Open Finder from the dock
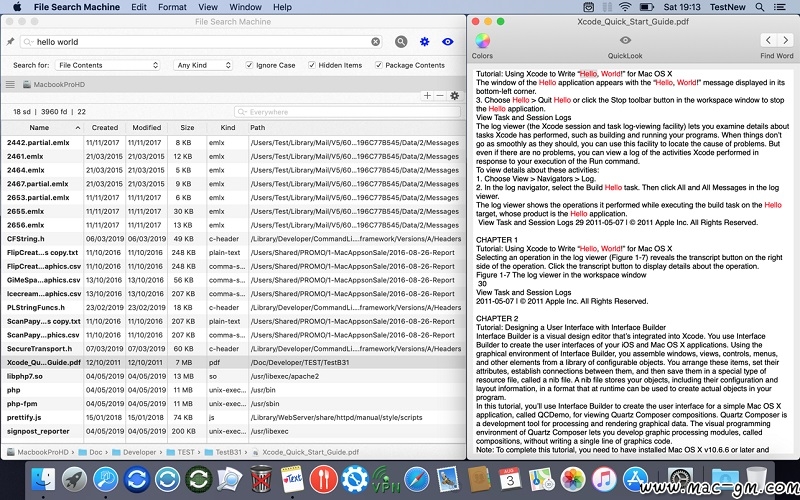This screenshot has width=800, height=500. 43,480
